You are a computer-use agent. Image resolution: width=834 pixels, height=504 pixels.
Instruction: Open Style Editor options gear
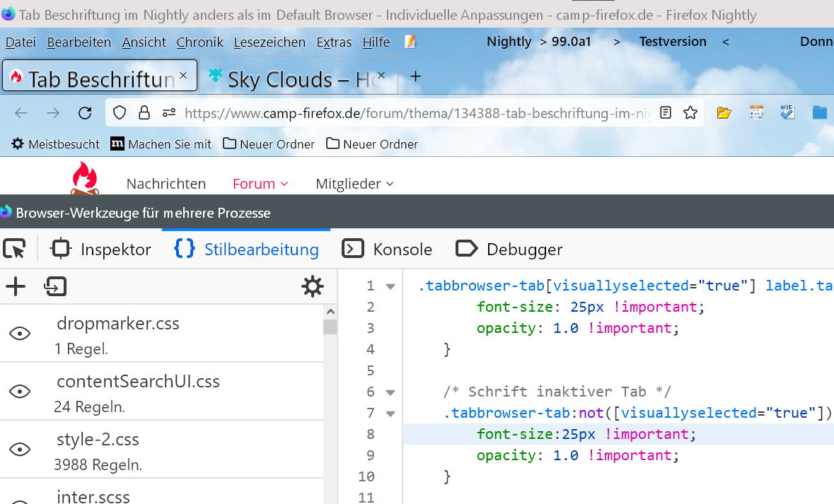pos(312,286)
